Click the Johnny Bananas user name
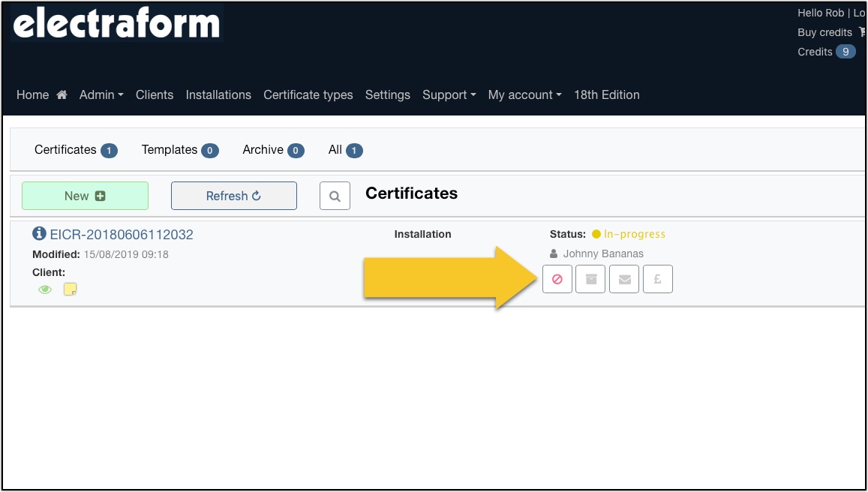Image resolution: width=868 pixels, height=492 pixels. (603, 254)
